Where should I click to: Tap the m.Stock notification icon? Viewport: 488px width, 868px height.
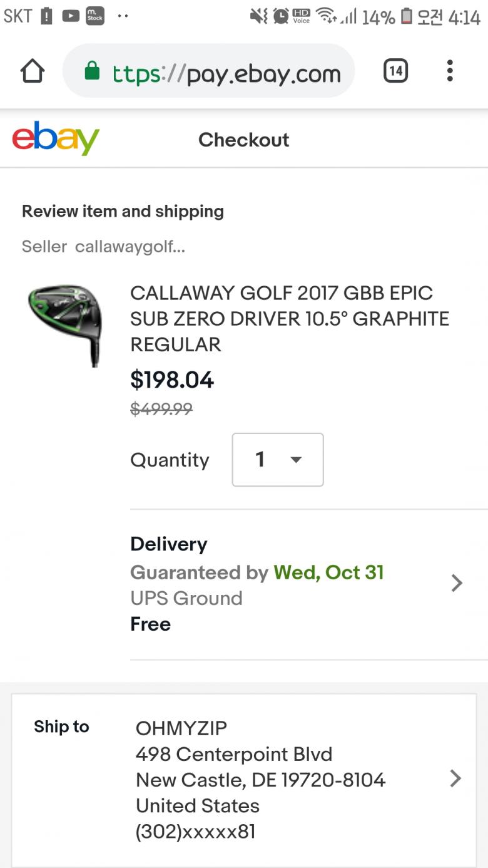95,16
